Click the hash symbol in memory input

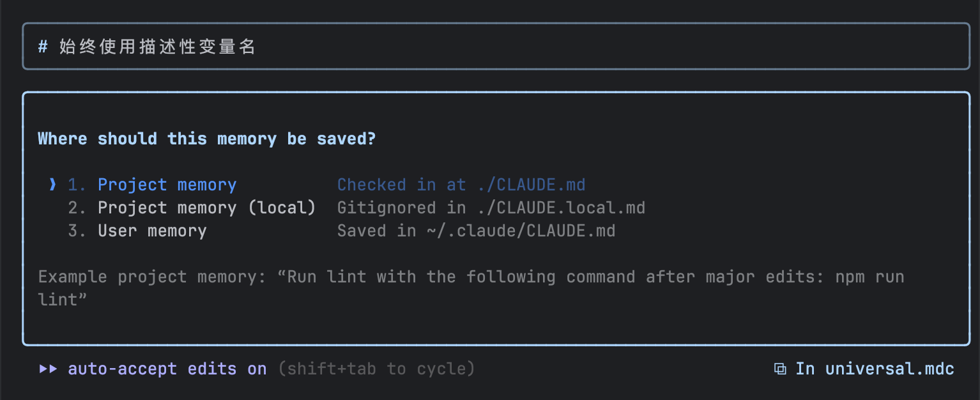point(43,47)
